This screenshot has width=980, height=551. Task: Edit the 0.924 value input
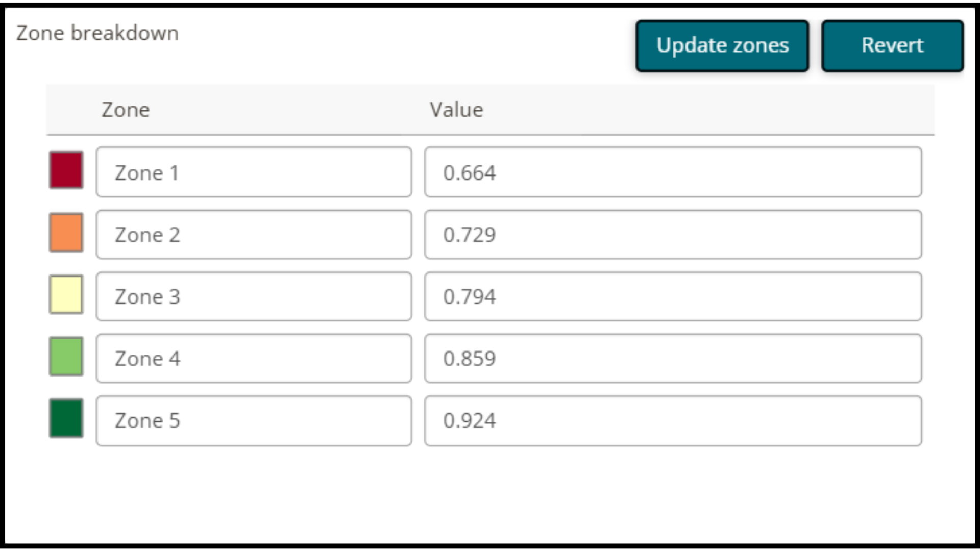673,421
